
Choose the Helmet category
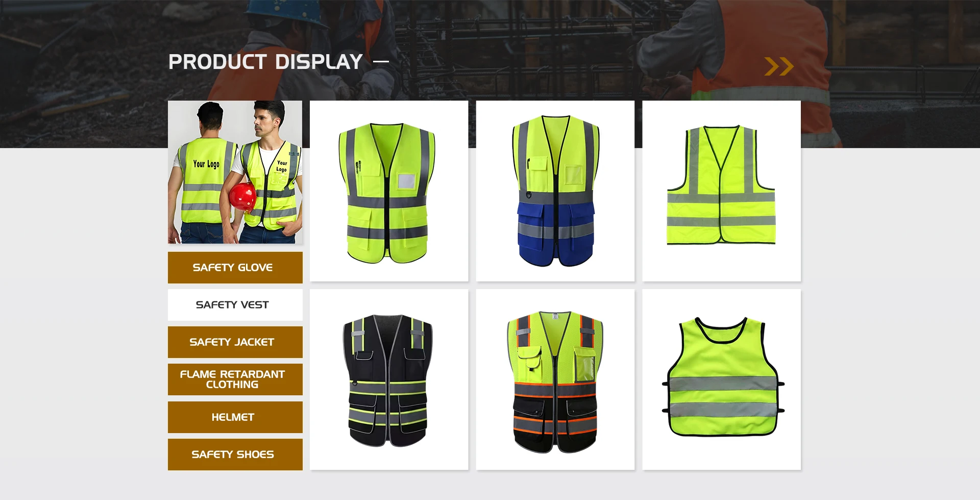pos(235,417)
